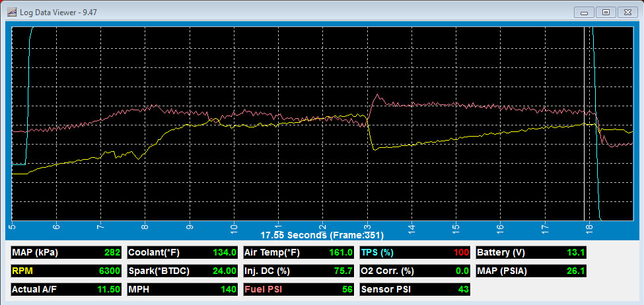Maximize the Log Data Viewer window
The image size is (644, 305).
[x=606, y=13]
